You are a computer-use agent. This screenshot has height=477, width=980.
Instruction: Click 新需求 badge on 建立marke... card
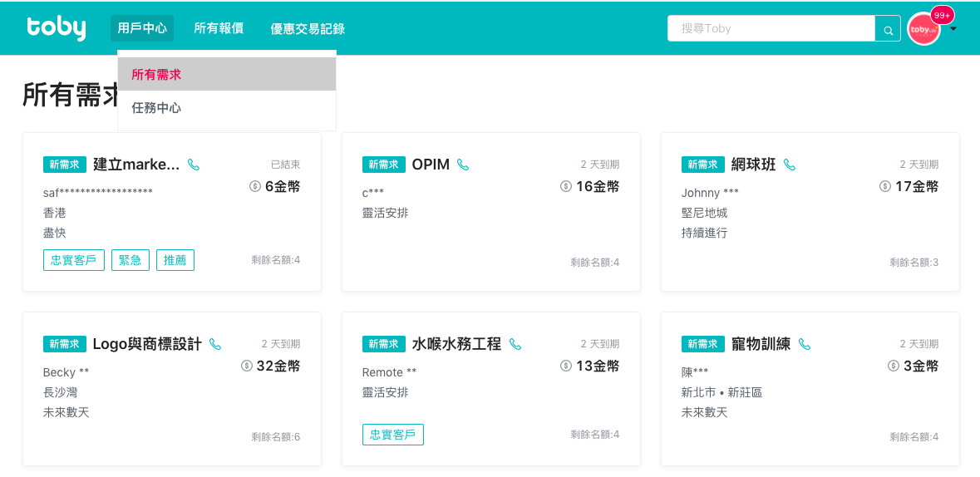point(64,165)
